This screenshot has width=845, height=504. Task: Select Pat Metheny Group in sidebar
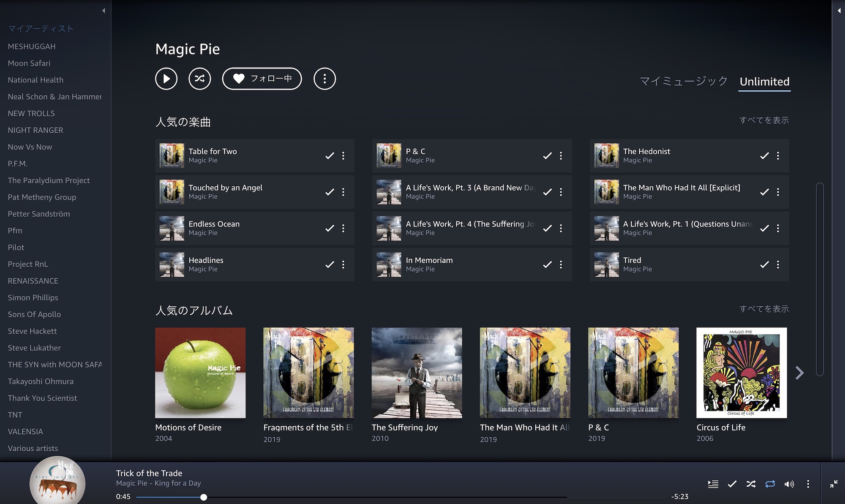(42, 197)
